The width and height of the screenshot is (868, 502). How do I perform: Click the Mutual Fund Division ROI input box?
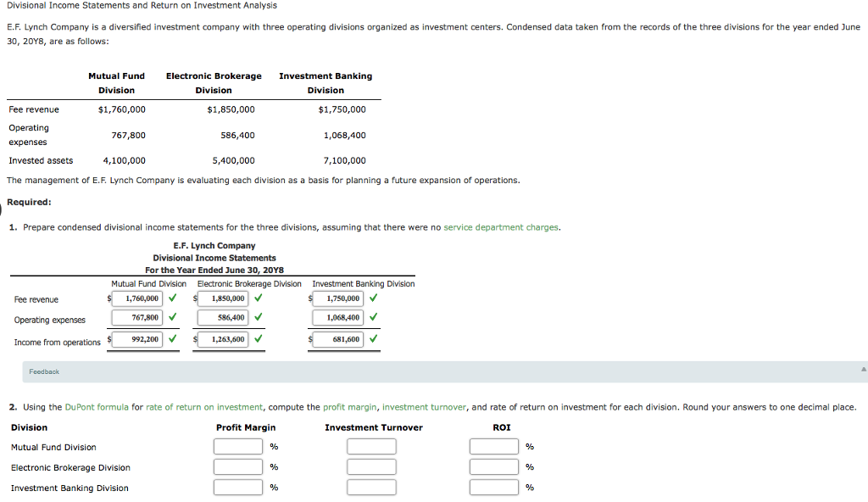[x=494, y=446]
